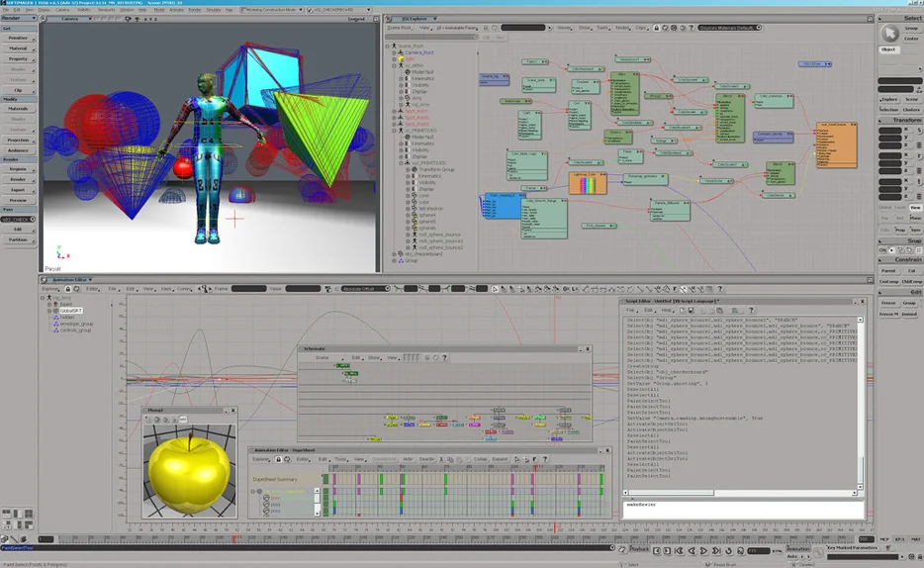Image resolution: width=924 pixels, height=568 pixels.
Task: Click the camera icon in viewport header
Action: 128,19
